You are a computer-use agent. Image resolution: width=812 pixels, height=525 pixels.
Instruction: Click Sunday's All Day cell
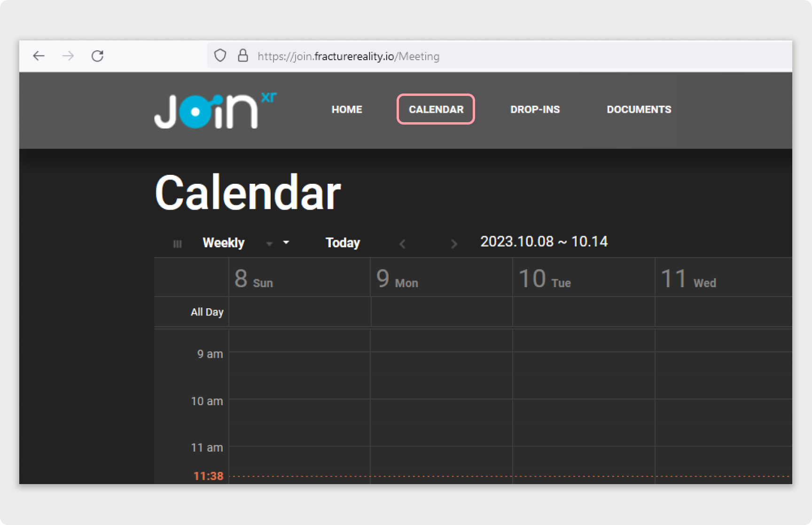299,312
